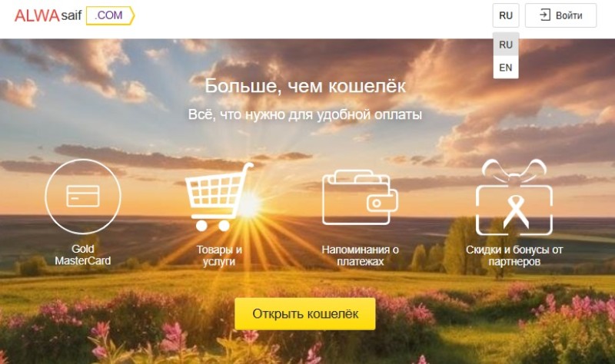Click the ALWA red logo text
Viewport: 615px width, 364px height.
click(37, 15)
